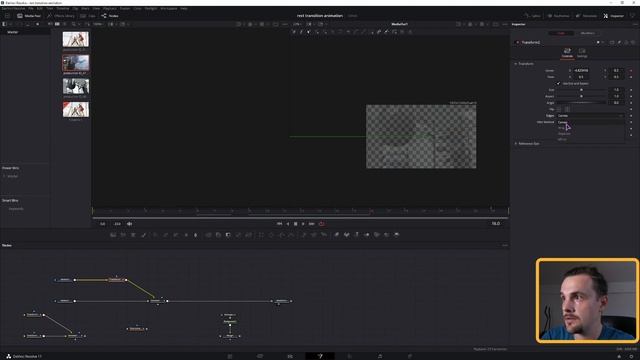Choose Mirror from the Edges list
The width and height of the screenshot is (640, 360).
pos(590,140)
